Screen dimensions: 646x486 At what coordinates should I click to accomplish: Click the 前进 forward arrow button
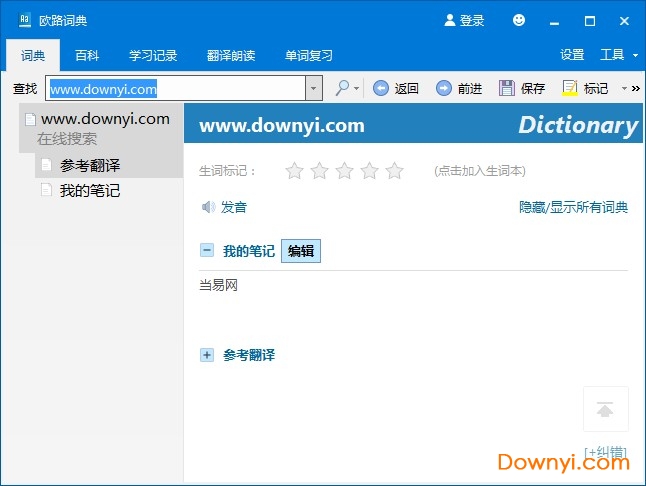pyautogui.click(x=459, y=88)
